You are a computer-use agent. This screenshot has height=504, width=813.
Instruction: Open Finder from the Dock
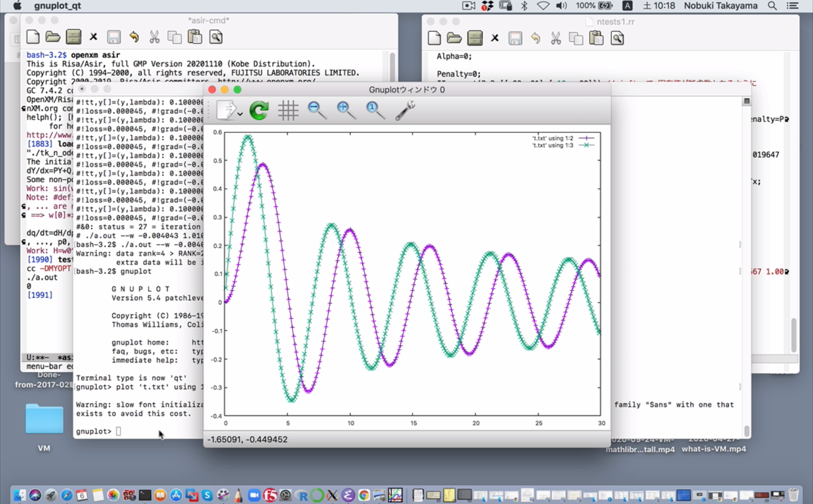point(19,495)
